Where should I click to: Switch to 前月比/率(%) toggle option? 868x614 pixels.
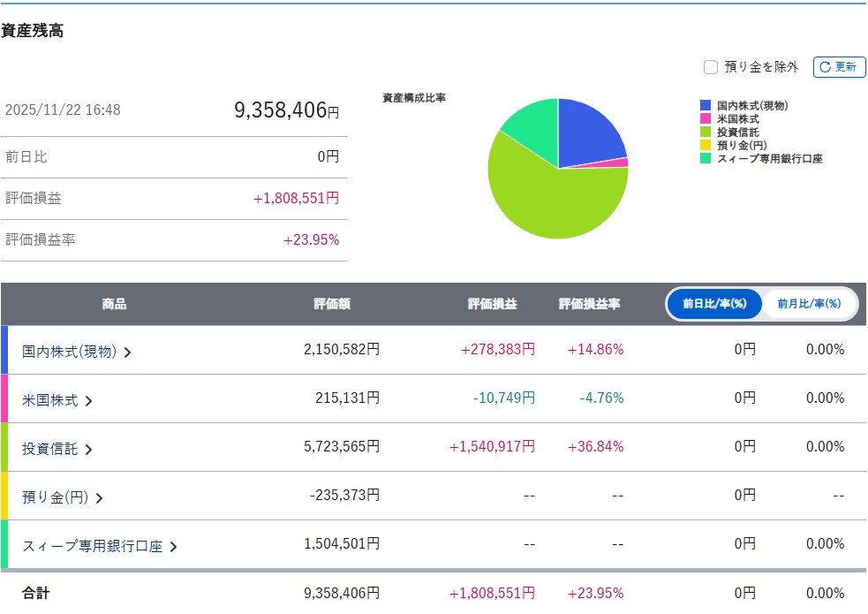click(809, 304)
